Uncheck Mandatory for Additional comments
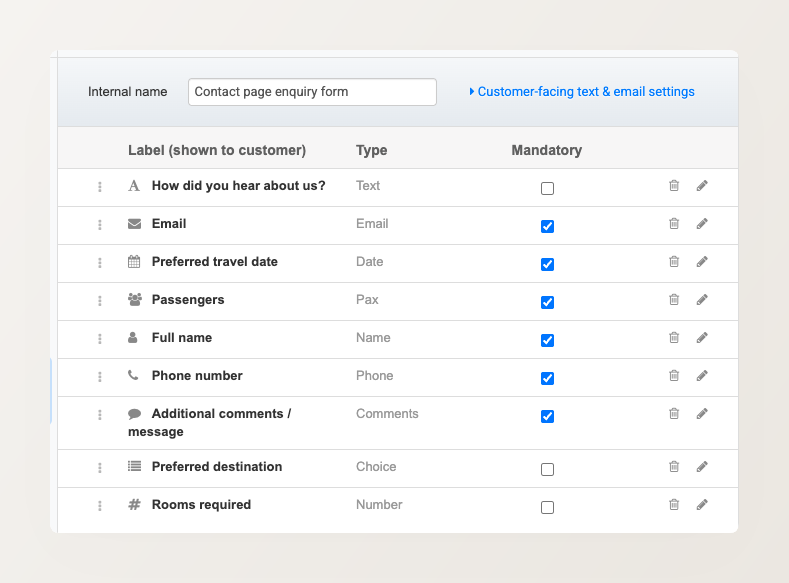The height and width of the screenshot is (583, 789). pyautogui.click(x=547, y=417)
